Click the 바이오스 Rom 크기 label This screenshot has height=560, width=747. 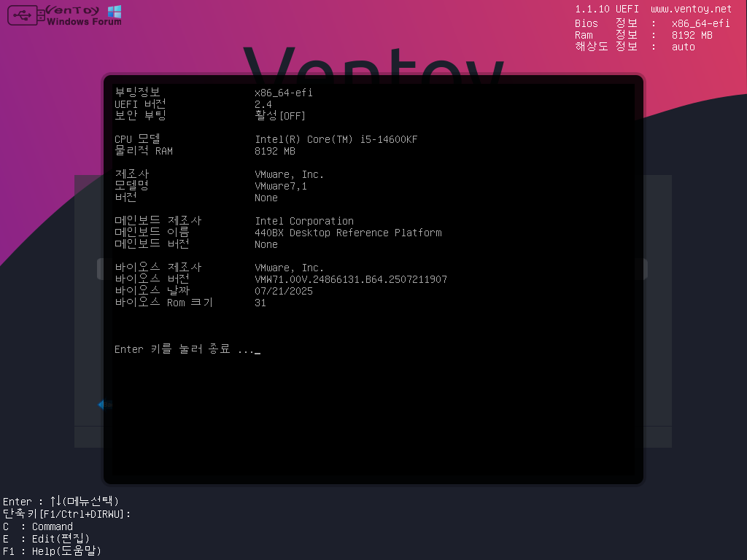point(163,303)
